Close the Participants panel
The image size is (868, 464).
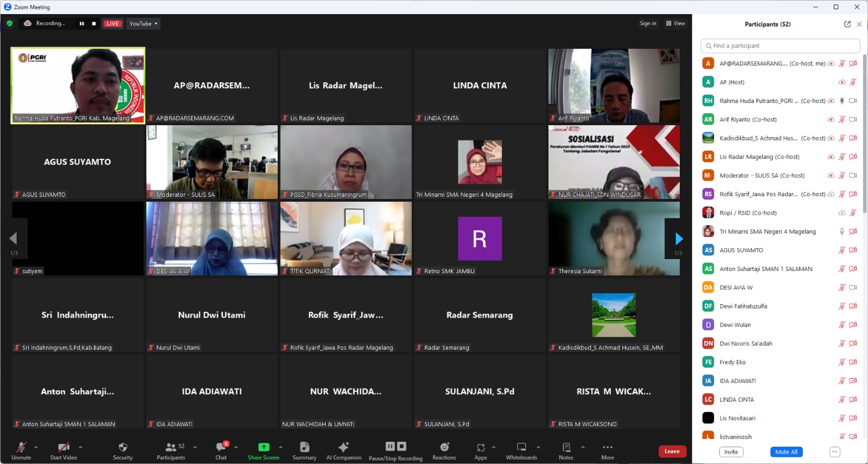[x=859, y=24]
